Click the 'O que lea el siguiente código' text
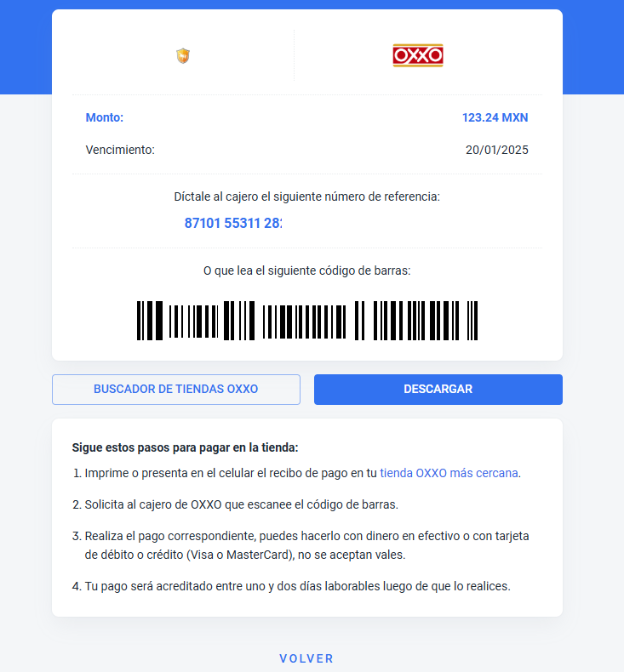This screenshot has width=624, height=672. pyautogui.click(x=307, y=271)
